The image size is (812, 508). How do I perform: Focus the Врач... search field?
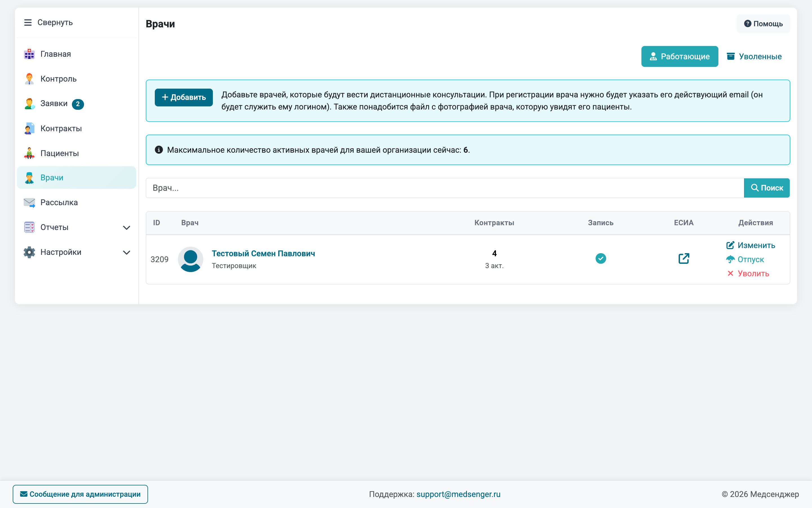[445, 188]
